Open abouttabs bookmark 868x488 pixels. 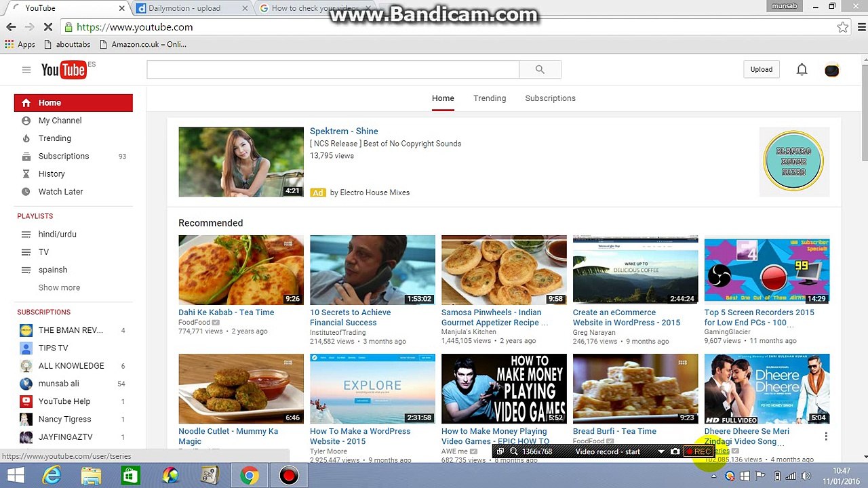[x=66, y=45]
